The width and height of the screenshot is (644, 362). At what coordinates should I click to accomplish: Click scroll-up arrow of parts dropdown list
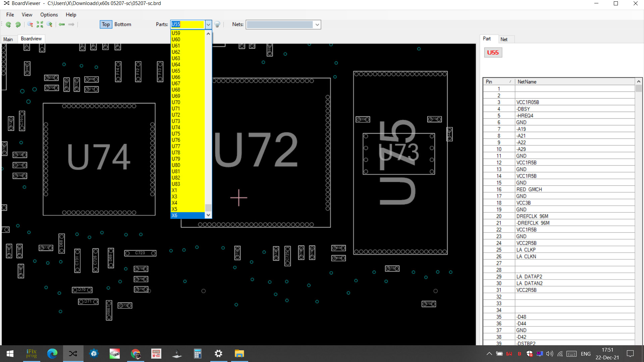pyautogui.click(x=208, y=34)
